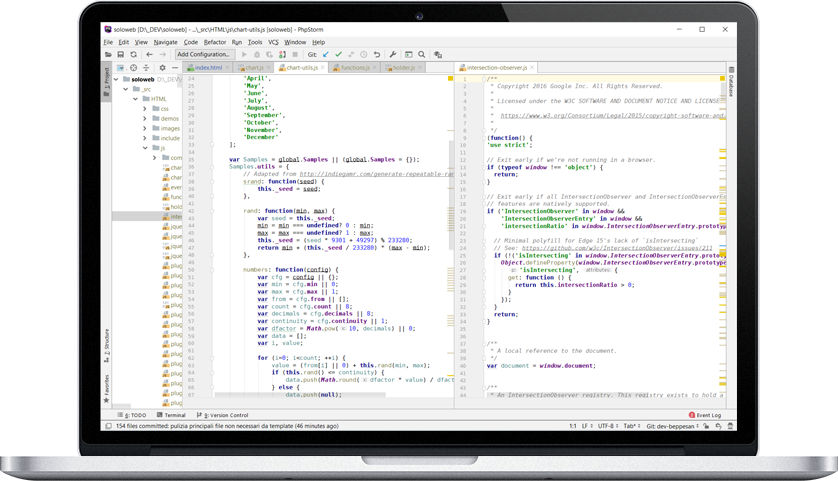The height and width of the screenshot is (481, 838).
Task: Close the chart-utils.js editor tab
Action: [323, 68]
